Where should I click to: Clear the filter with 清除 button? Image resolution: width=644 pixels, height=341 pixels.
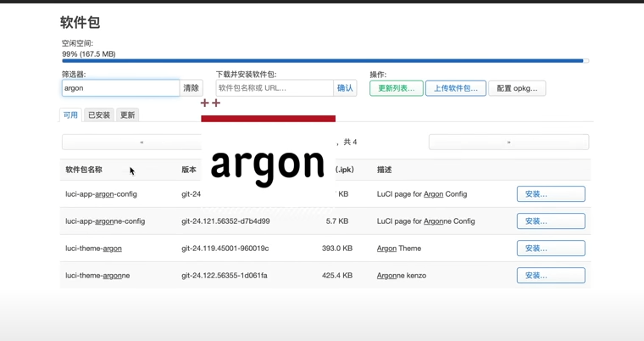pos(191,88)
